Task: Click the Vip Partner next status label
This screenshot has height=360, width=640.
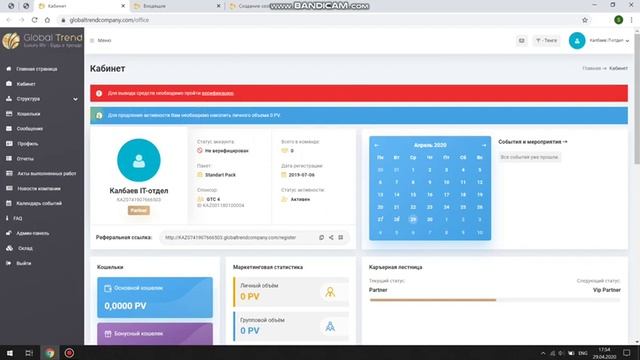Action: pos(607,290)
